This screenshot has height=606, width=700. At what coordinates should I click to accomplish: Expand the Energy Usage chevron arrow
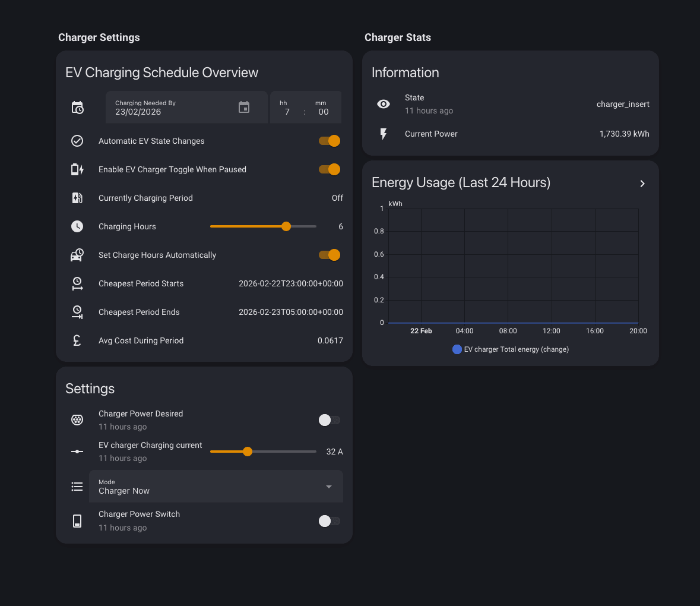(x=642, y=184)
